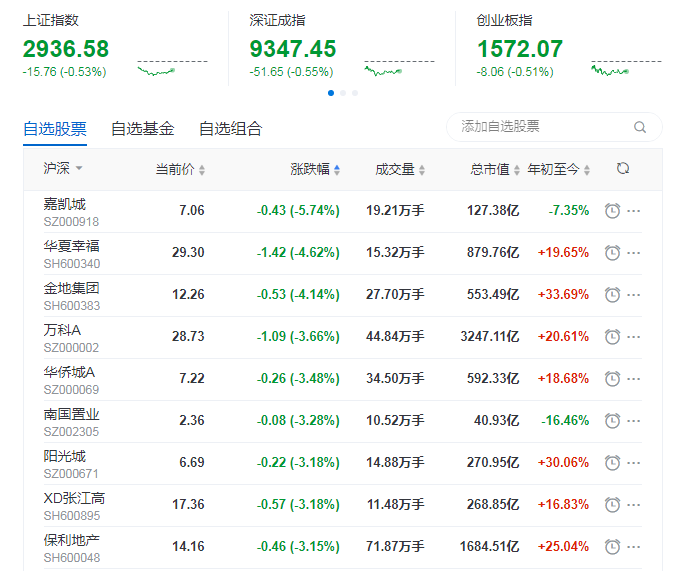The image size is (688, 571).
Task: Open more options for 南国置业
Action: pos(634,421)
